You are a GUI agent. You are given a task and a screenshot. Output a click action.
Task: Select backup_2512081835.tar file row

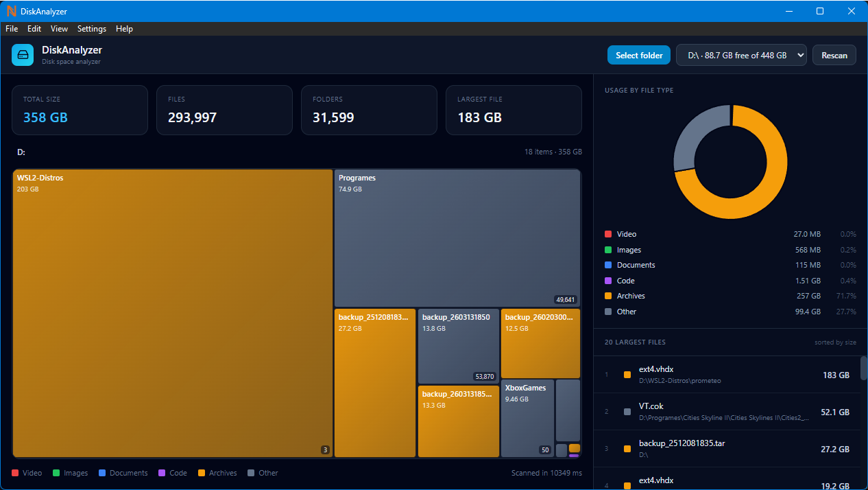(x=727, y=449)
